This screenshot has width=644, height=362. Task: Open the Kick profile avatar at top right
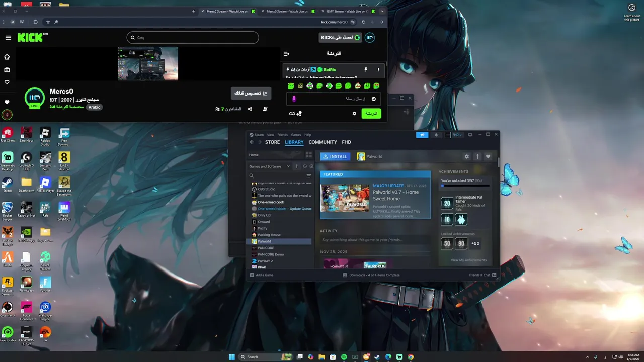pyautogui.click(x=370, y=38)
